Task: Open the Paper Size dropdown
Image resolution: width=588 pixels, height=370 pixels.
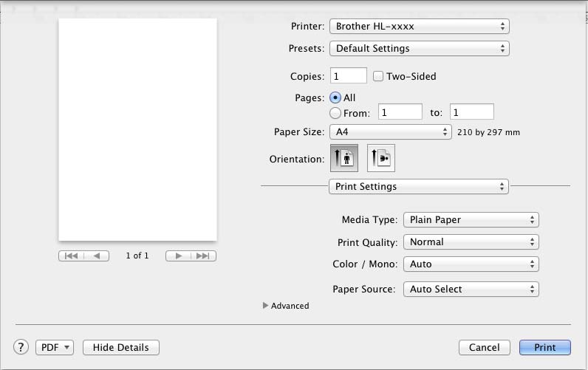Action: pos(390,132)
